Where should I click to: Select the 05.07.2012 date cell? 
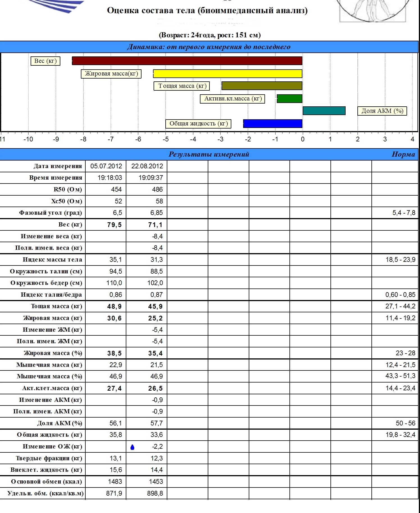[106, 166]
